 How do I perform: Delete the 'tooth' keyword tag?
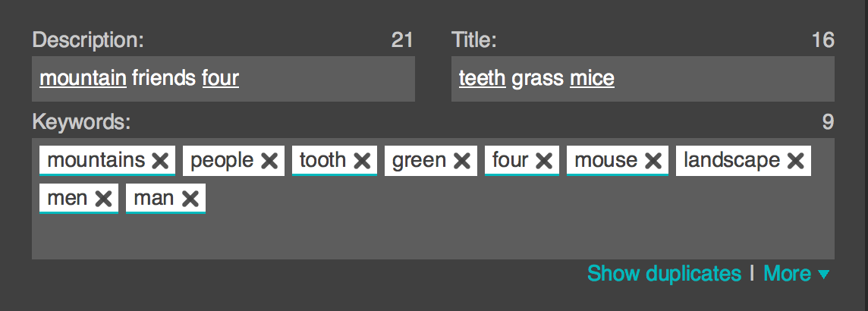362,161
